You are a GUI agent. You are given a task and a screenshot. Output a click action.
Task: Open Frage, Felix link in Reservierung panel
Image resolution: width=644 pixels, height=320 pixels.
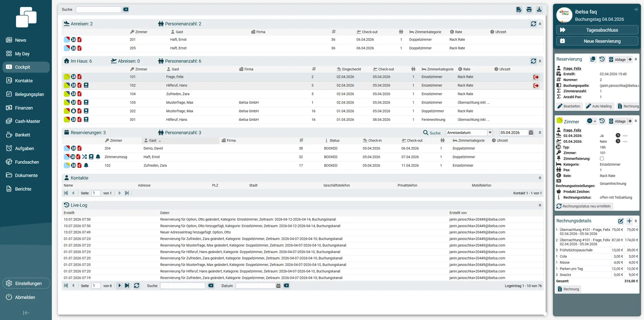pyautogui.click(x=572, y=69)
